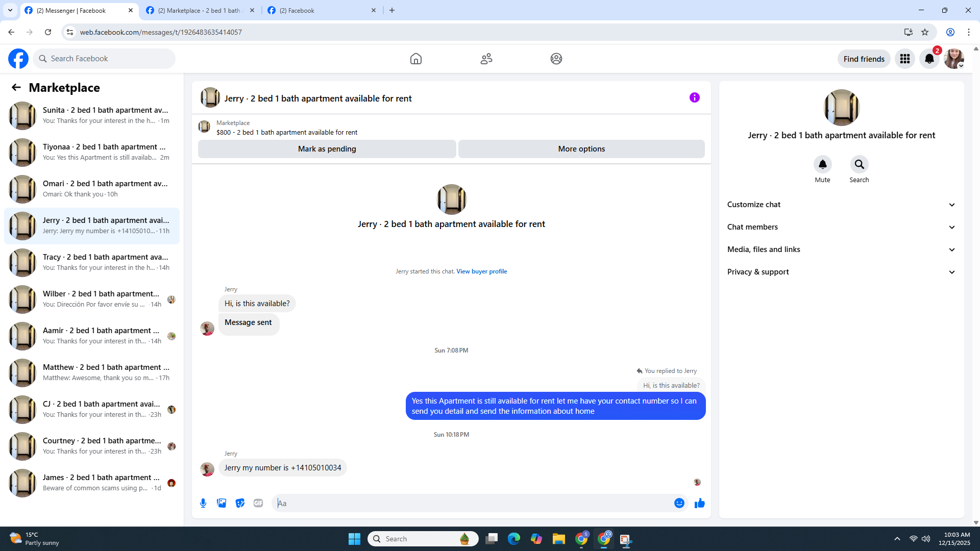Image resolution: width=980 pixels, height=551 pixels.
Task: Open Microsoft Edge from the taskbar
Action: click(x=514, y=539)
